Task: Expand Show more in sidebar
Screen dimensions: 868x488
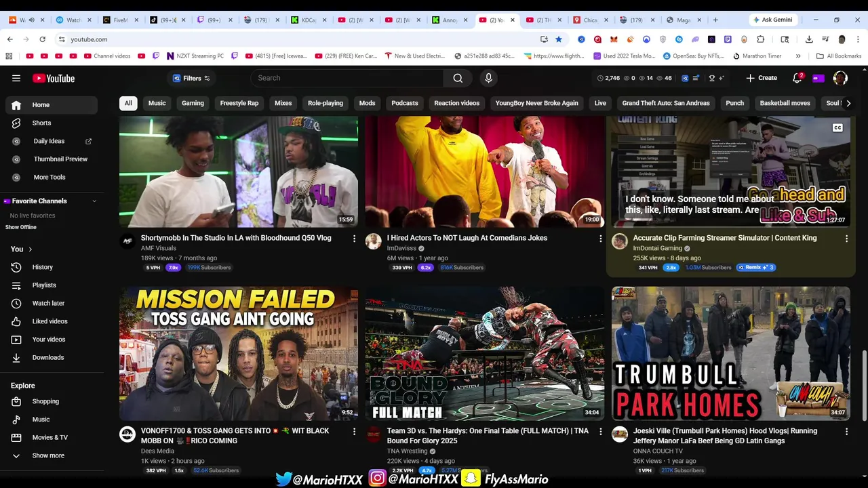Action: pyautogui.click(x=52, y=455)
